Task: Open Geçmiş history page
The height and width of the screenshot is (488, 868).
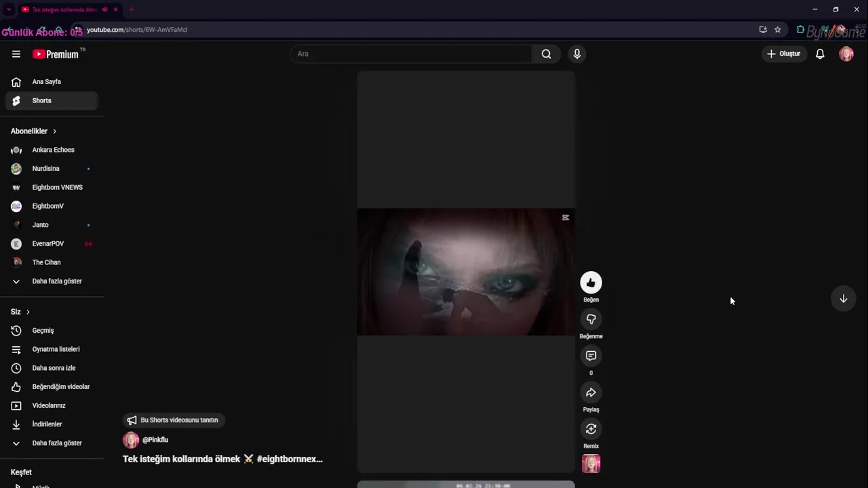Action: click(52, 331)
